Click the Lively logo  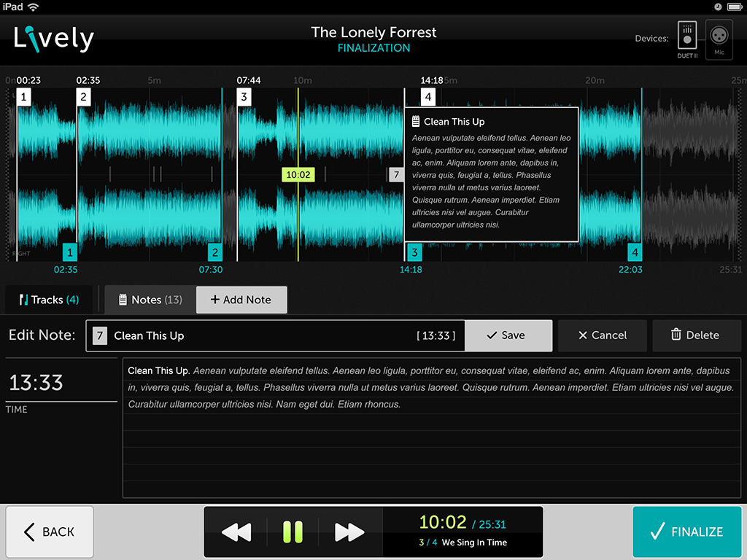(55, 38)
